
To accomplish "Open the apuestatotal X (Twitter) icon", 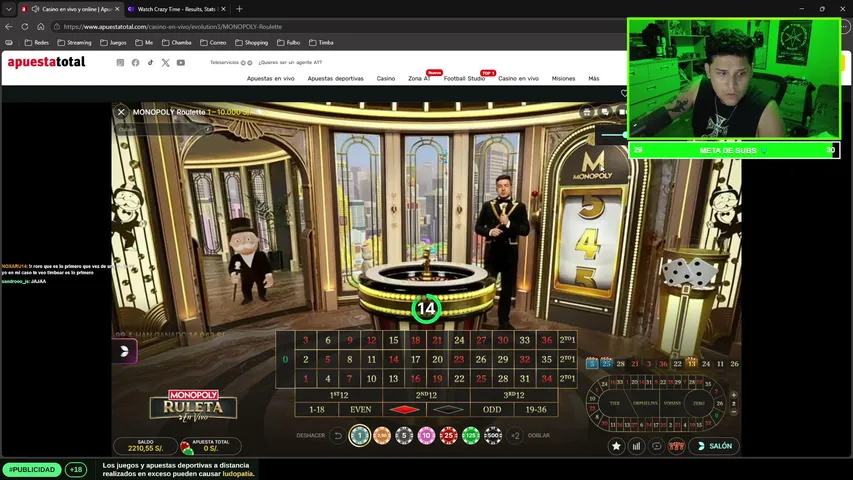I will coord(165,63).
